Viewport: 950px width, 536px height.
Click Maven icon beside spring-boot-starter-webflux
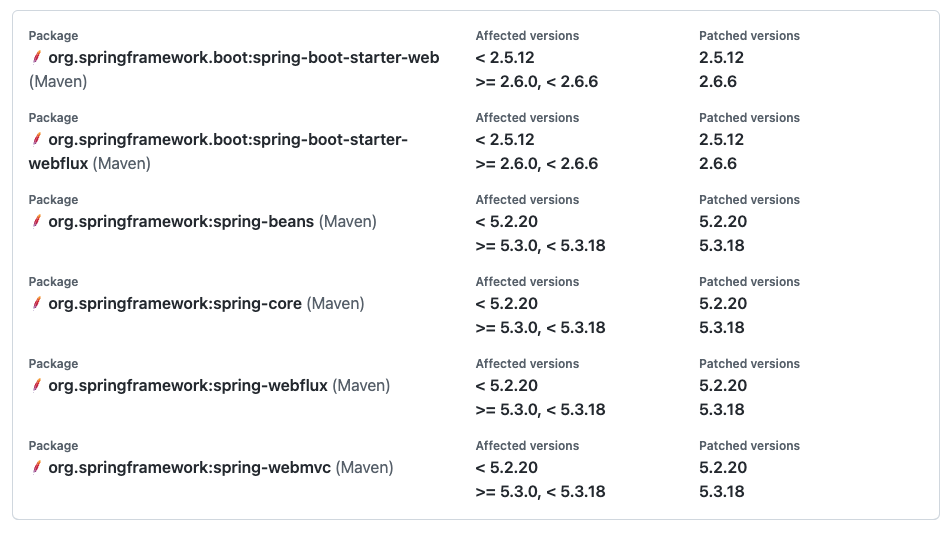[x=36, y=139]
